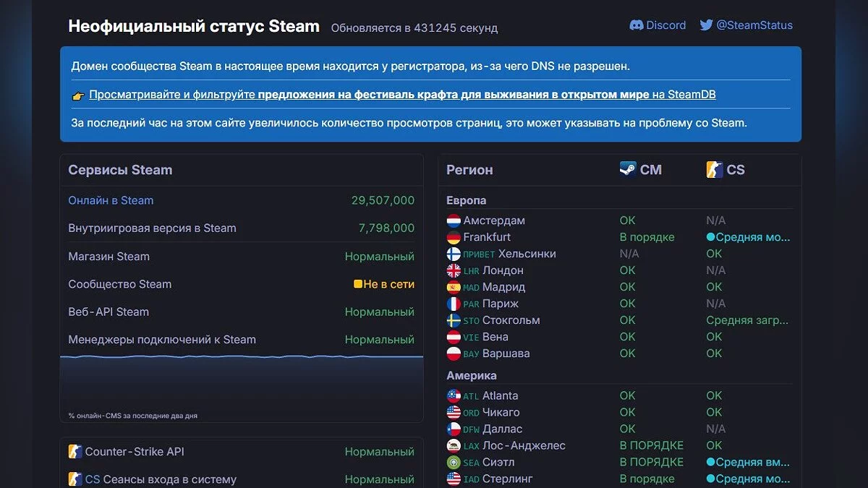
Task: Click the Counter-Strike API icon
Action: pyautogui.click(x=75, y=452)
